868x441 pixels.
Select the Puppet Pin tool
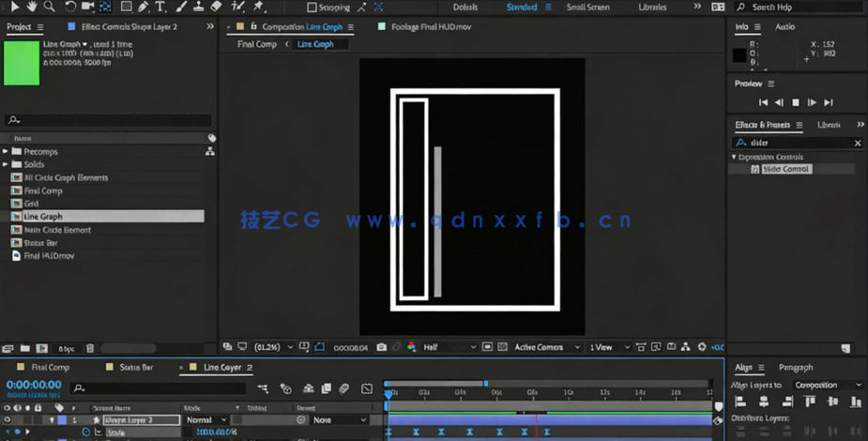[x=259, y=8]
